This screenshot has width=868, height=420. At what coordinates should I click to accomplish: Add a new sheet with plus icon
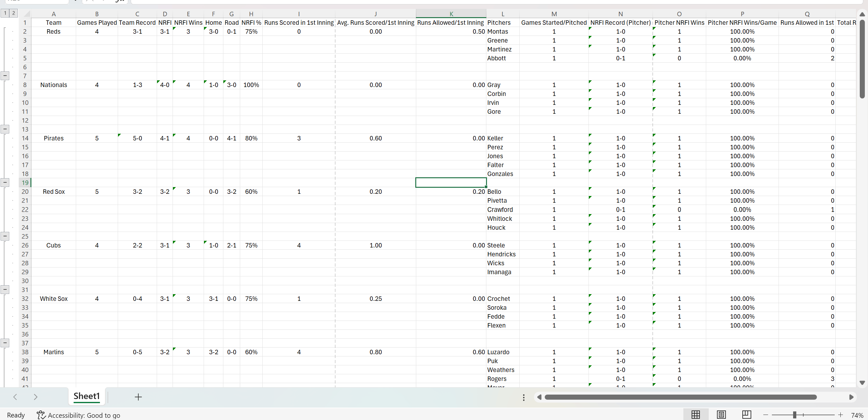tap(138, 397)
